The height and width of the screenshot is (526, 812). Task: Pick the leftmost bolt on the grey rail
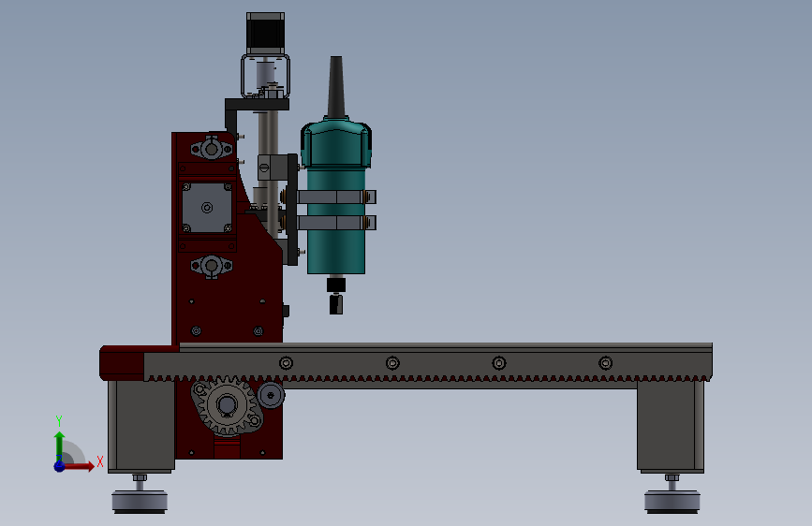(x=286, y=363)
